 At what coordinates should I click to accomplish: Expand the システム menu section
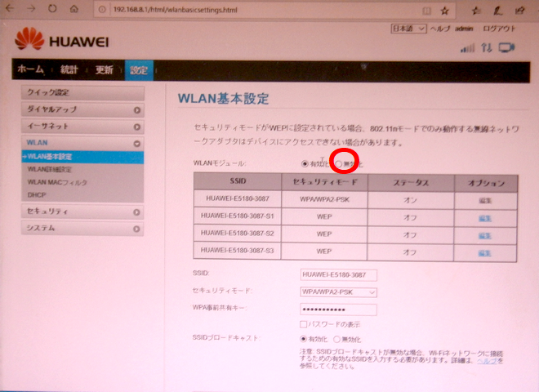pos(82,229)
